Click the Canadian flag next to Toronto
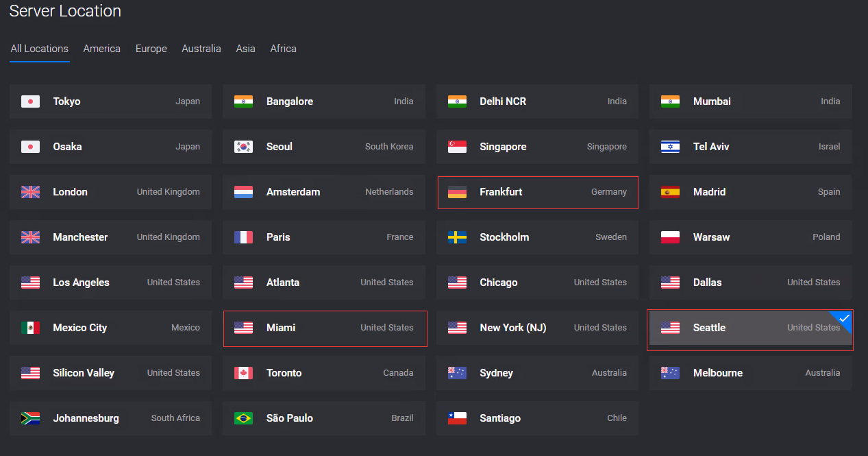868x456 pixels. tap(243, 373)
